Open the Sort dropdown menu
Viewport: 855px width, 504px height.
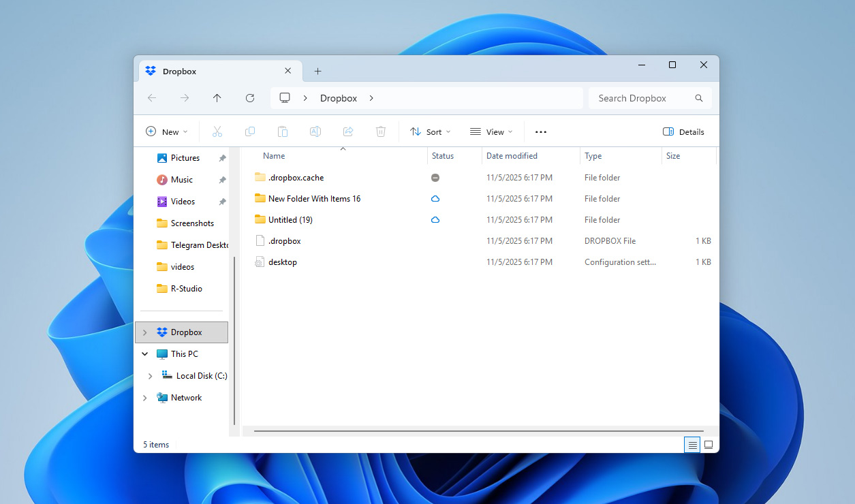(x=430, y=131)
